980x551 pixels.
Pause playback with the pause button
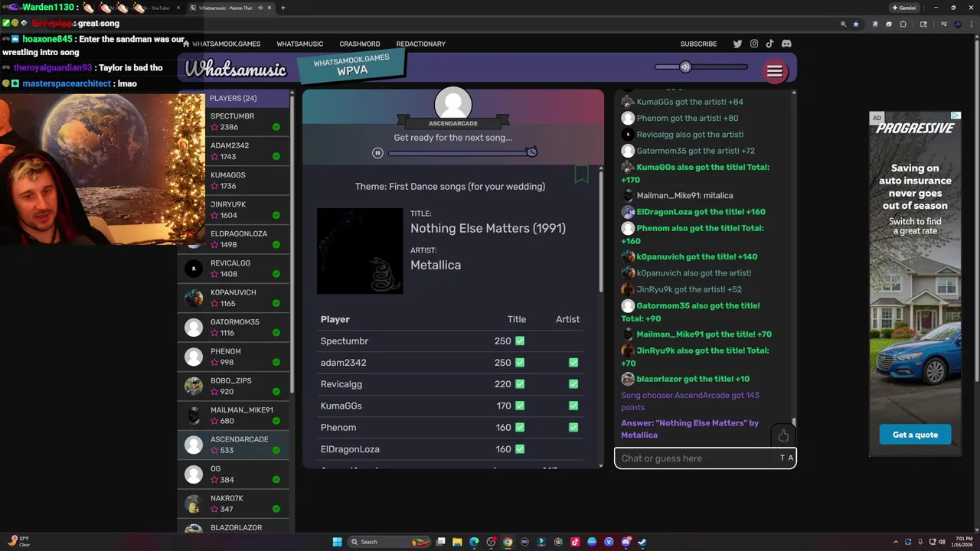coord(377,152)
